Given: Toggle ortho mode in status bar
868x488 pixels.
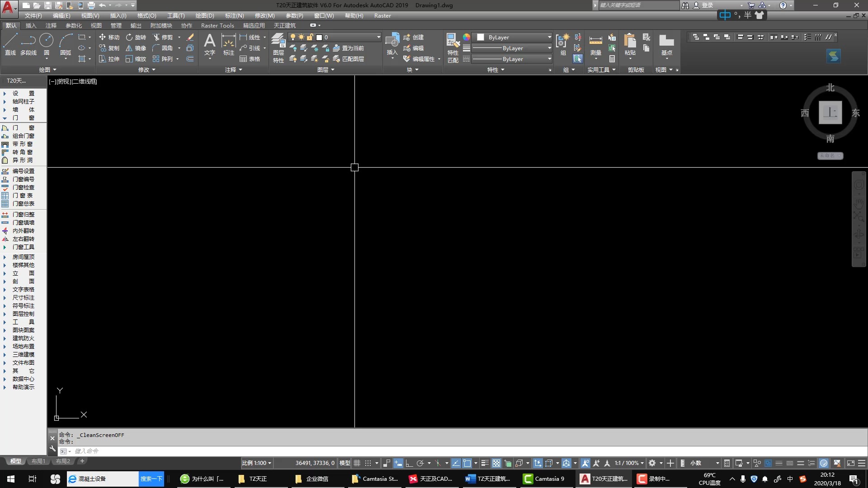Looking at the screenshot, I should (409, 463).
